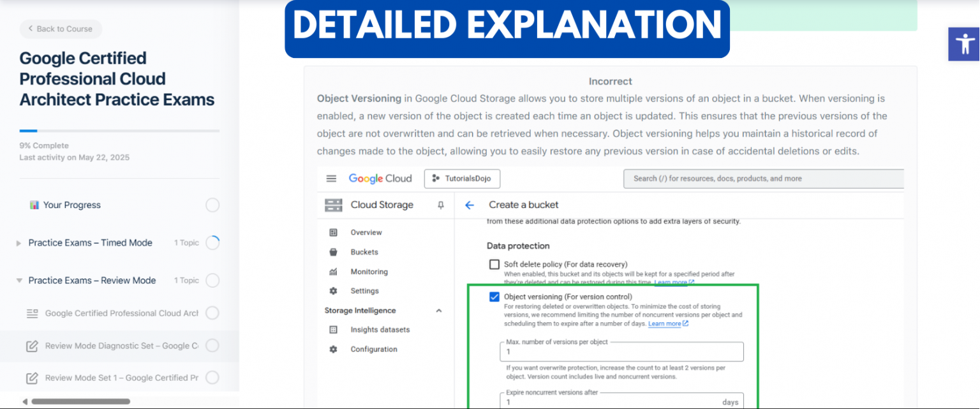Click the Settings gear under Cloud Storage
The height and width of the screenshot is (409, 980).
tap(332, 290)
